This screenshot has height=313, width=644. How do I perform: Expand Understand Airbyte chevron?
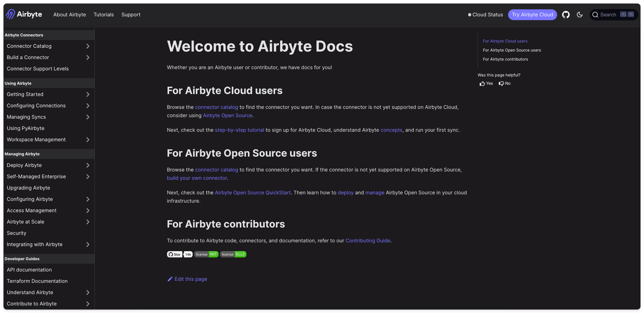88,292
